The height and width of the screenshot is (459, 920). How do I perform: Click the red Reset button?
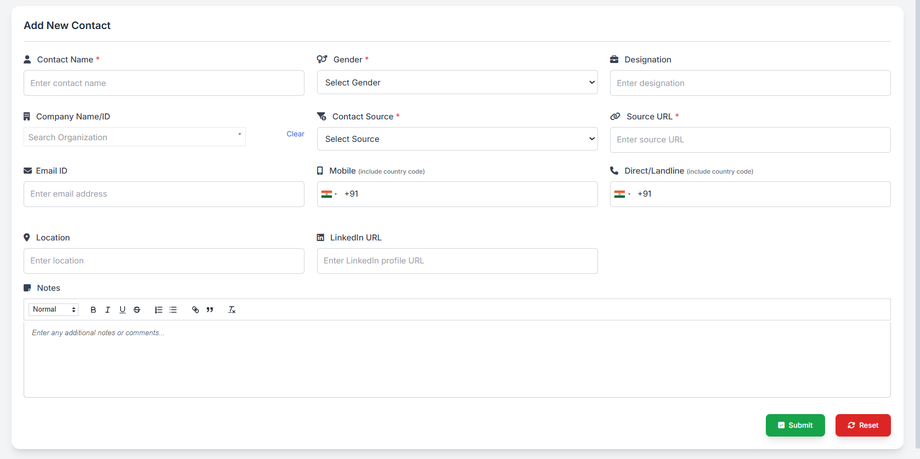(x=863, y=425)
